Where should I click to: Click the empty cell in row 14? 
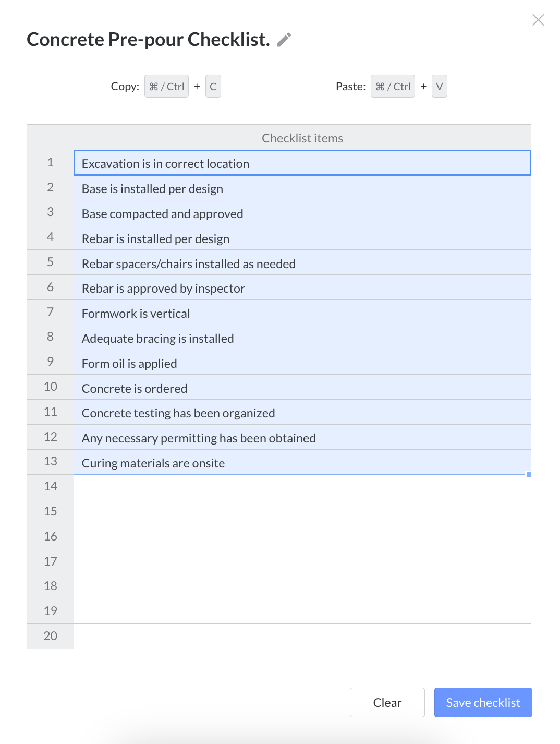coord(302,486)
